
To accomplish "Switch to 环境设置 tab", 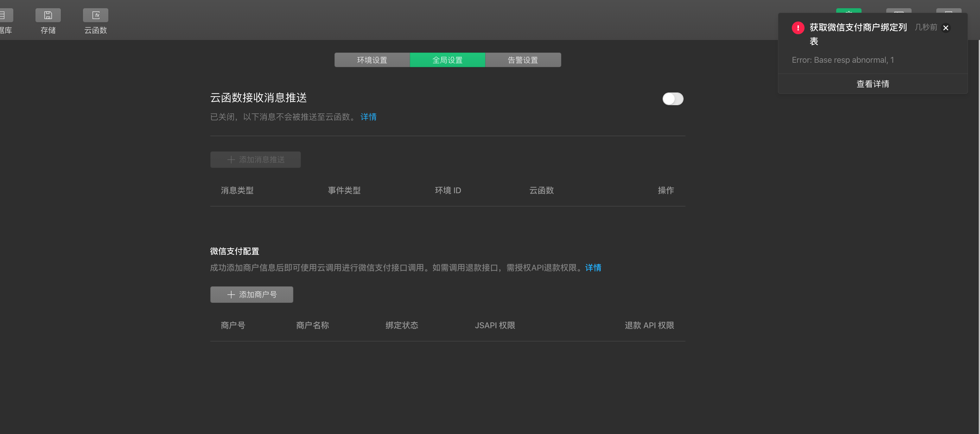I will tap(372, 60).
